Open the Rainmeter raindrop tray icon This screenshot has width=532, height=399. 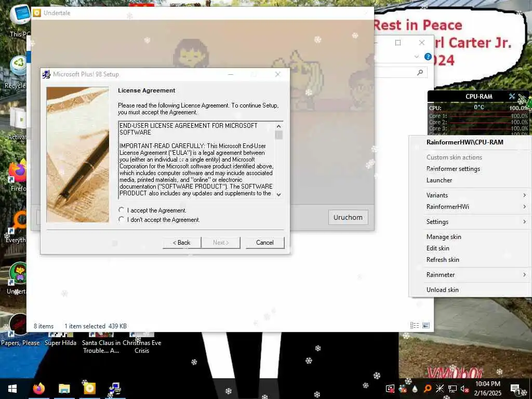click(415, 389)
